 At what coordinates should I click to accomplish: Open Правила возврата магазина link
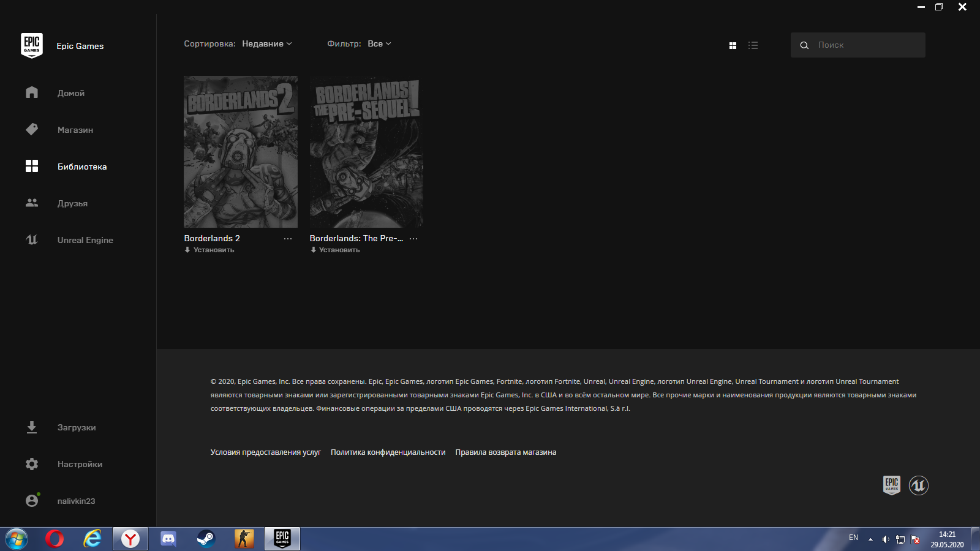pos(506,452)
